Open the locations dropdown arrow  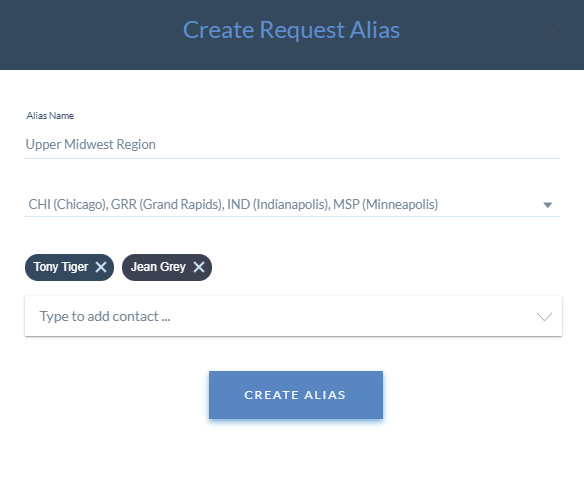pos(548,205)
